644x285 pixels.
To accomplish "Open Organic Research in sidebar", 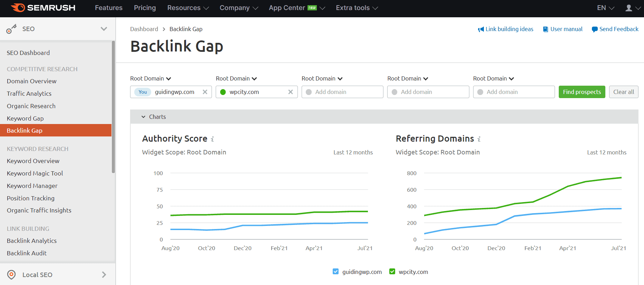I will [x=31, y=106].
